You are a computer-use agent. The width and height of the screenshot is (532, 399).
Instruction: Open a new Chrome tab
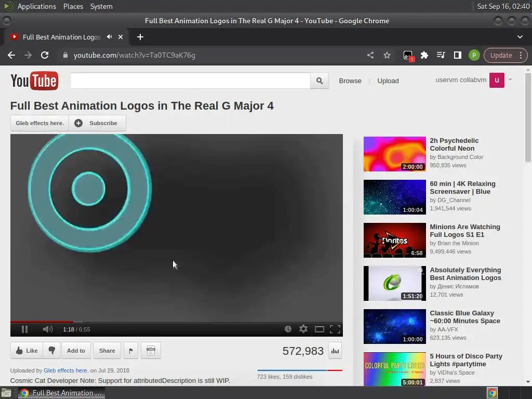(x=140, y=37)
